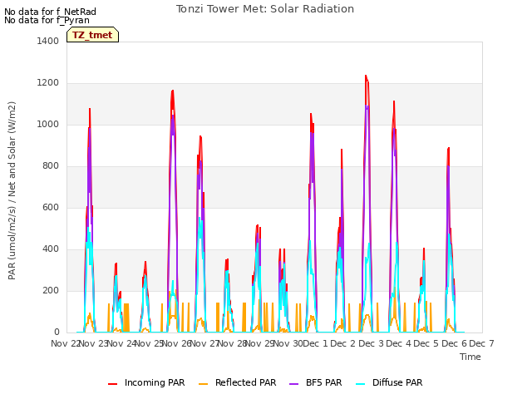Screen dimensions: 532x399
Task: Click the tallest Incoming PAR peak near Dec 3
Action: [366, 76]
